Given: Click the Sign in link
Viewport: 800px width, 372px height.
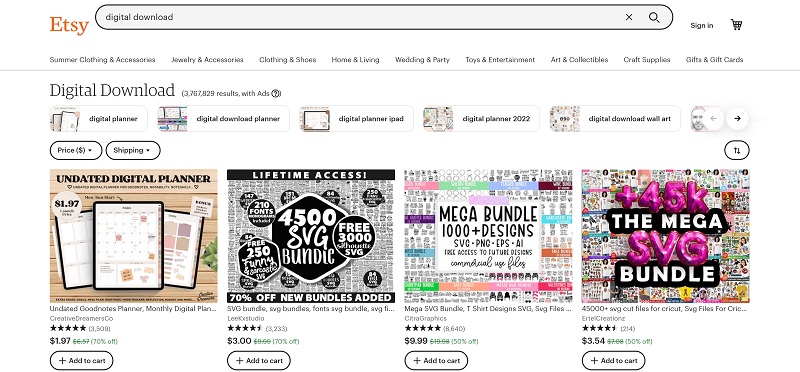Looking at the screenshot, I should 702,26.
